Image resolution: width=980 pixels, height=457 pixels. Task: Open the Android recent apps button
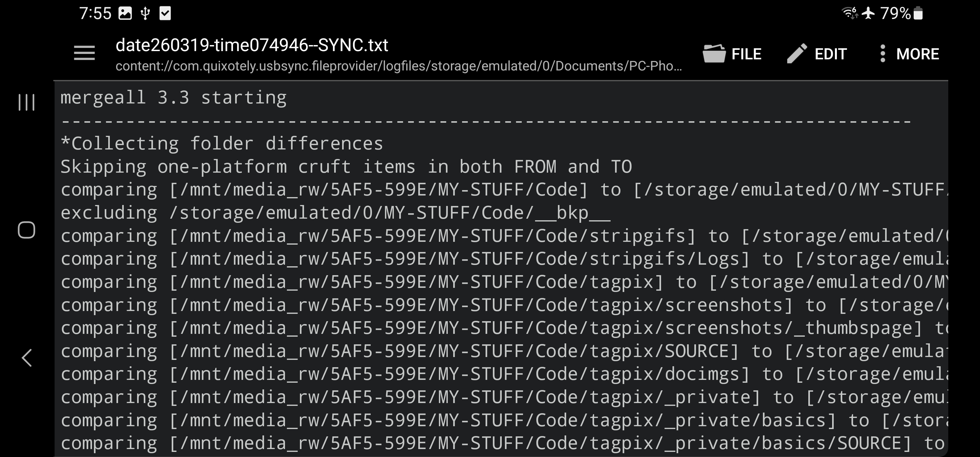pos(26,103)
